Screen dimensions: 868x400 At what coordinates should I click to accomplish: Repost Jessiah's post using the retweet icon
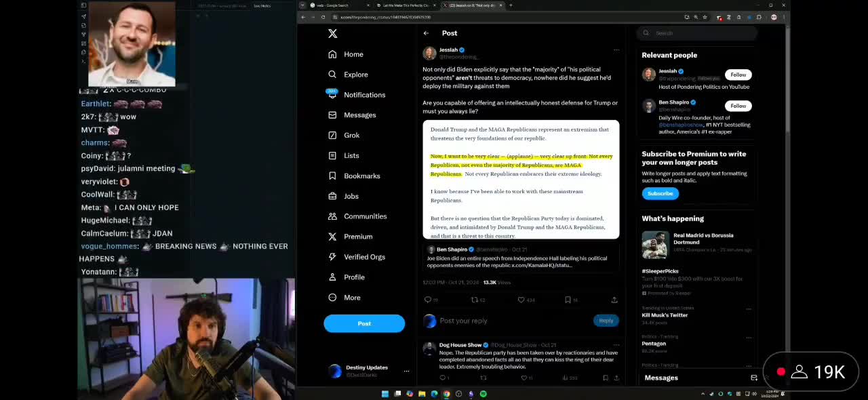click(x=475, y=300)
